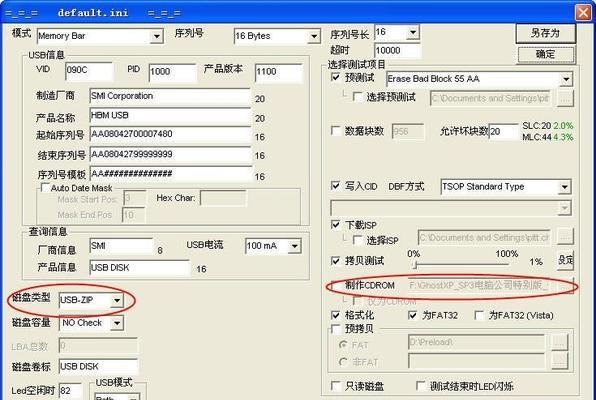Enable the 为FAT32 (Vista) checkbox
Image resolution: width=596 pixels, height=400 pixels.
tap(479, 315)
